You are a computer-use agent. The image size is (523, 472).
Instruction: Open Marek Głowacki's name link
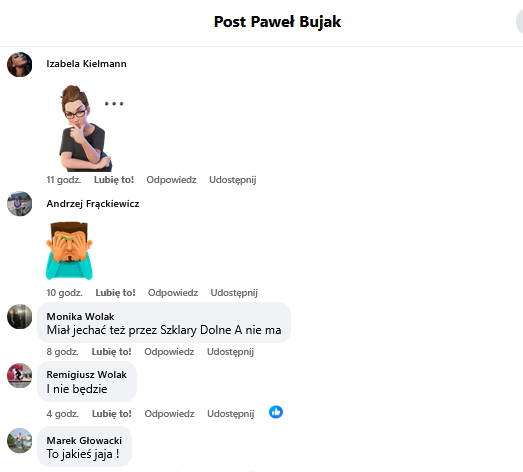pyautogui.click(x=84, y=441)
